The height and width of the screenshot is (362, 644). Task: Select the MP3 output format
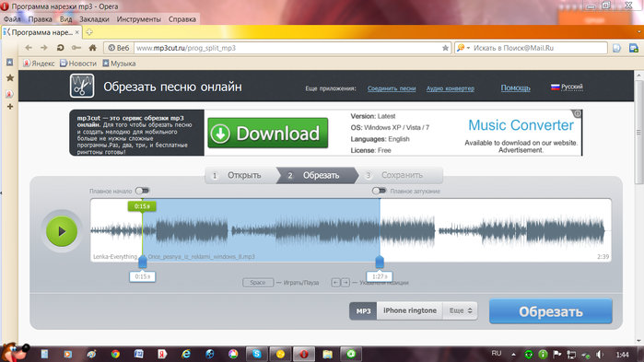coord(363,310)
